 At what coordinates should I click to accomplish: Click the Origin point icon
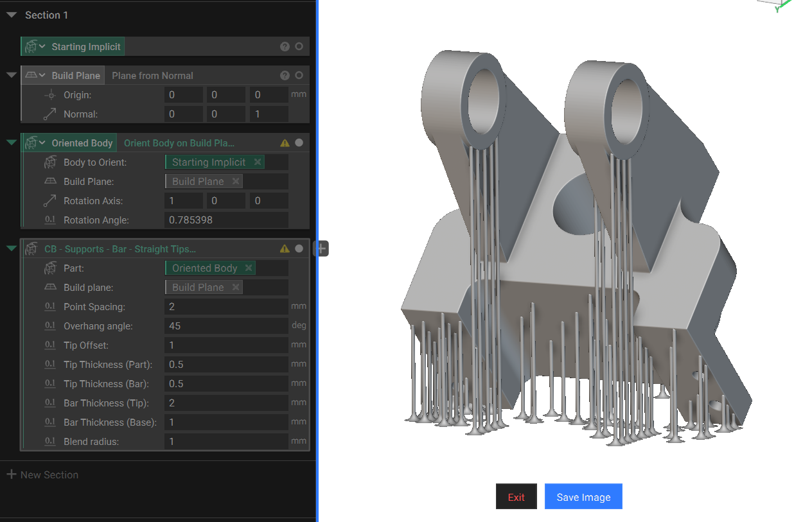point(50,95)
